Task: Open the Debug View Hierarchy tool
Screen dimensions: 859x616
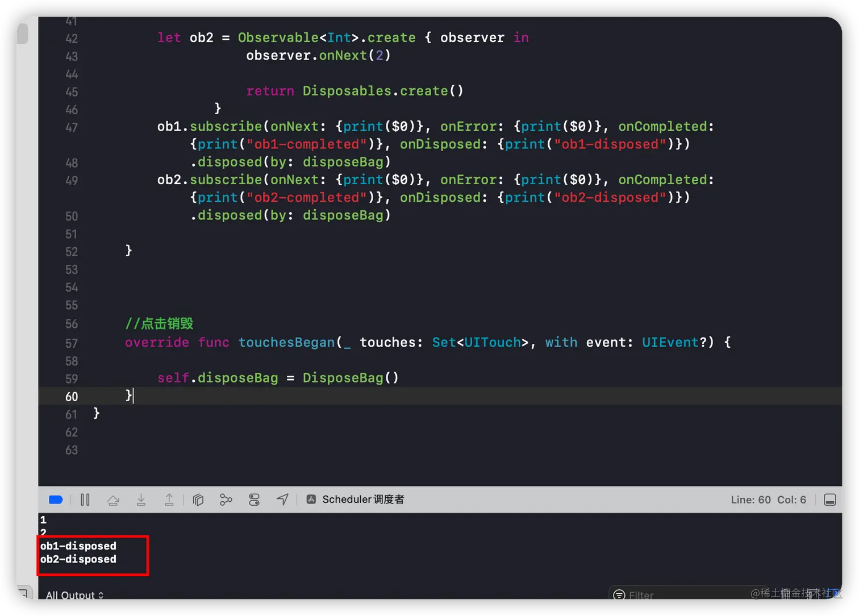Action: tap(198, 500)
